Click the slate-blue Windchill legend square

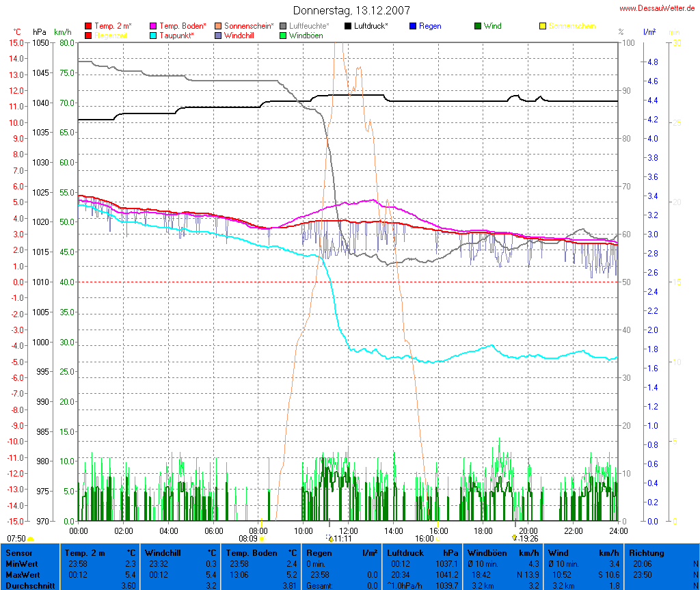pyautogui.click(x=218, y=36)
